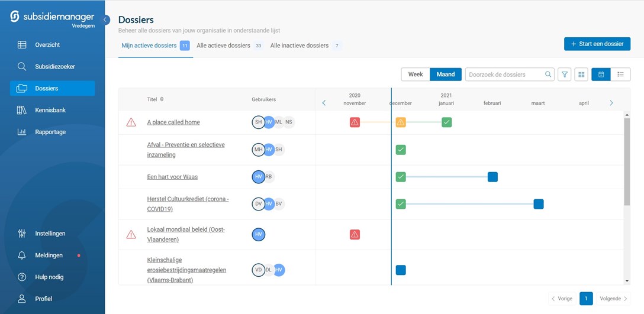This screenshot has height=314, width=644.
Task: Open Instellingen settings in sidebar
Action: (x=50, y=234)
